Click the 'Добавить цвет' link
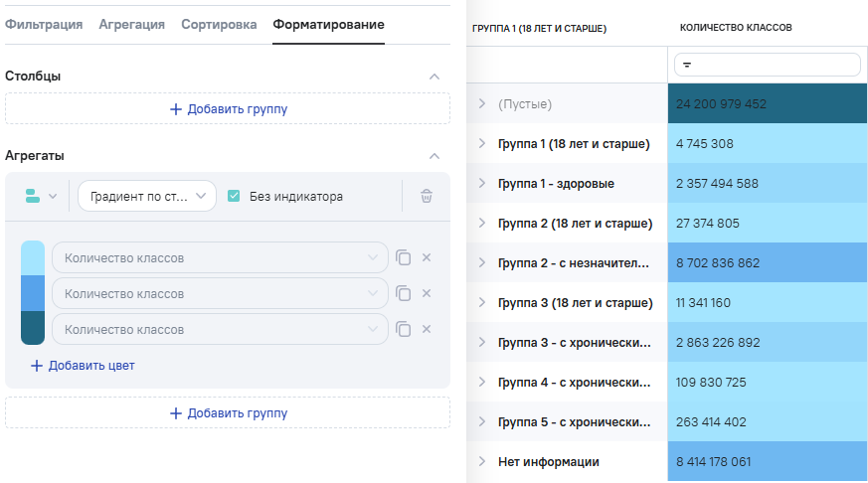The width and height of the screenshot is (868, 483). [x=83, y=366]
